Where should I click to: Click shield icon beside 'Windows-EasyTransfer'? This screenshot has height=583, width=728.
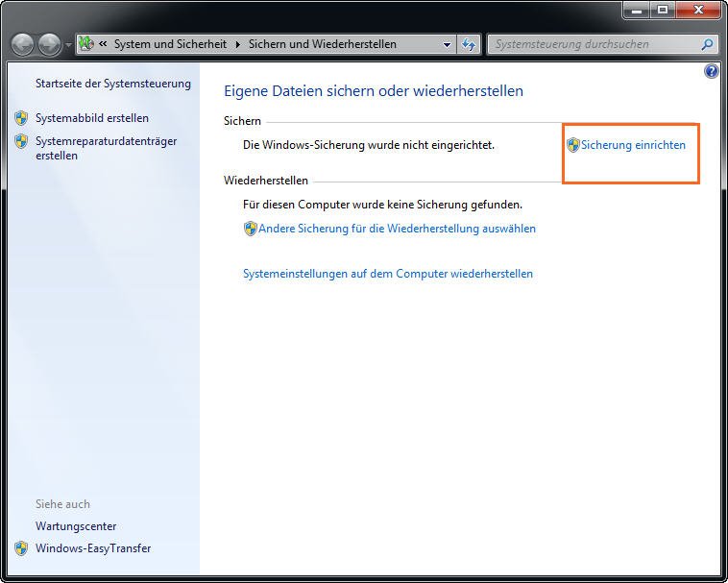[x=21, y=548]
